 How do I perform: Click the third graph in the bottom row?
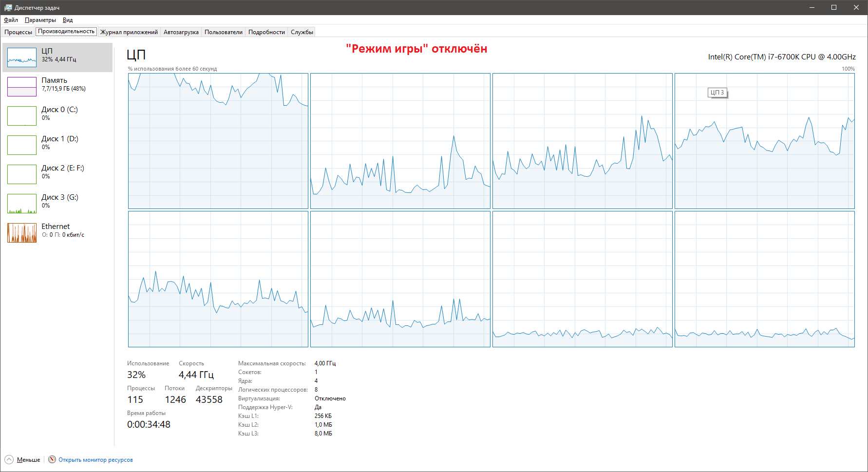pyautogui.click(x=583, y=279)
